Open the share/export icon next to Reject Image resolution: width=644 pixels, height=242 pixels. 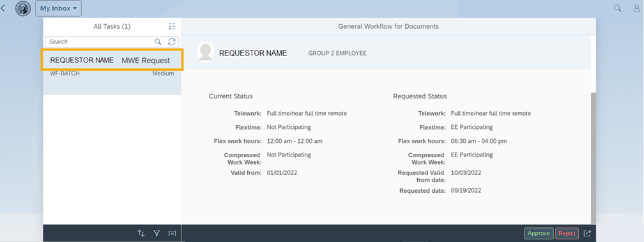tap(587, 234)
